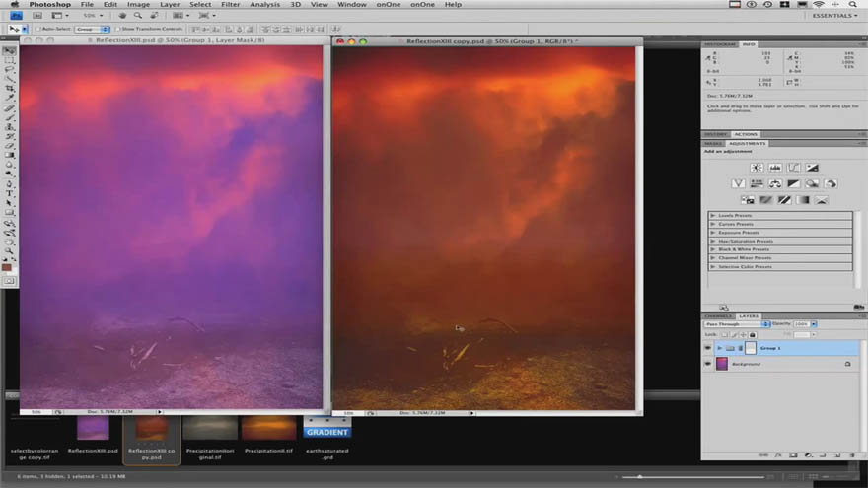Add an Invert adjustment
The width and height of the screenshot is (868, 488).
coord(748,200)
